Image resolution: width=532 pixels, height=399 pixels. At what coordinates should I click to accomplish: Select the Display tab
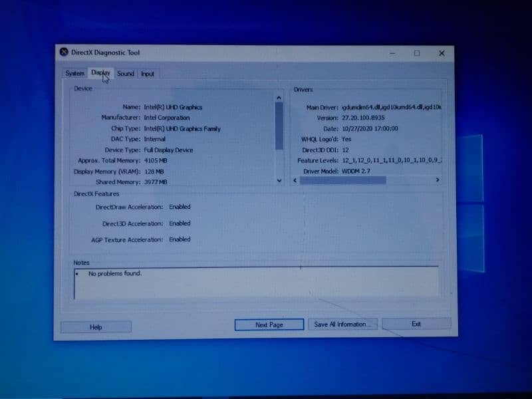pos(101,73)
